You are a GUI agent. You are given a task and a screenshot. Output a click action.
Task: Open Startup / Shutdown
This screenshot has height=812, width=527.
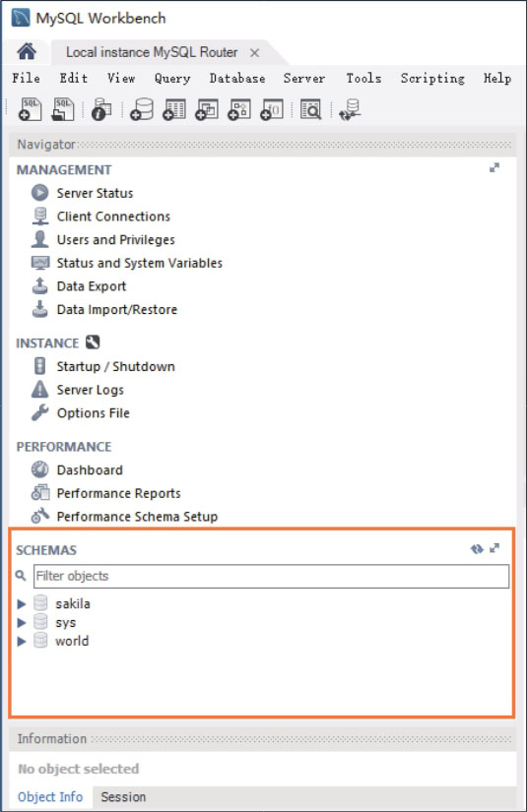tap(115, 367)
